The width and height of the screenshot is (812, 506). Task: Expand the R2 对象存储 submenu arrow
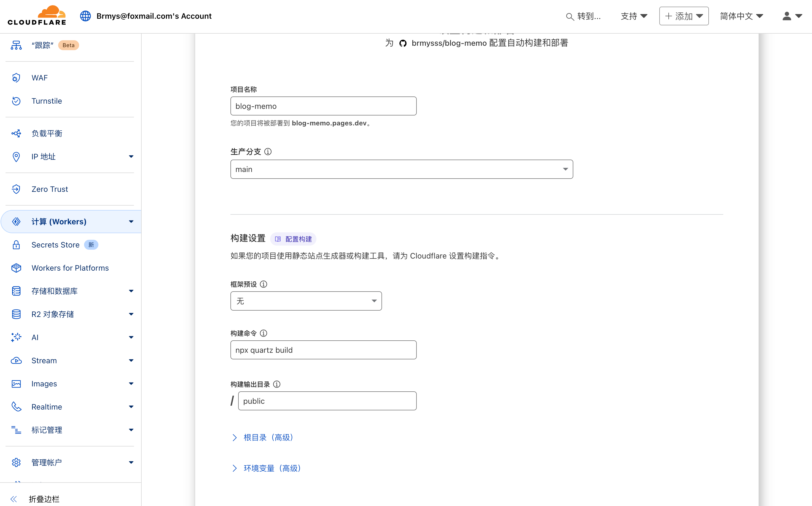(131, 314)
